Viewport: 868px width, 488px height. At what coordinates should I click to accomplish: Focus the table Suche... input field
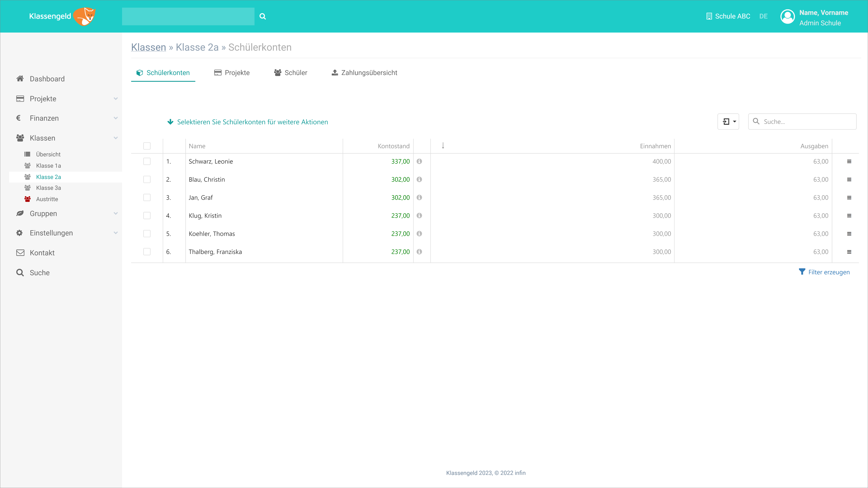802,122
